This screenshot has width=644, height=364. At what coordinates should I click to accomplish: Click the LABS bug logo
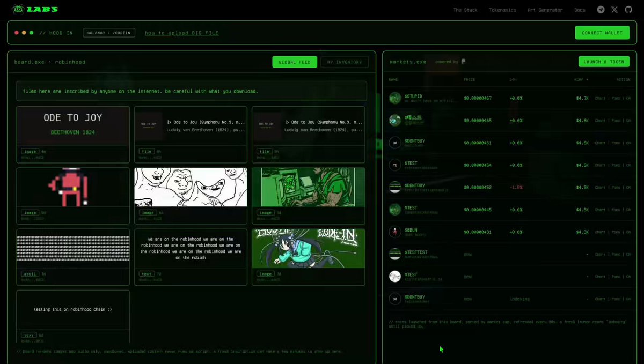19,9
